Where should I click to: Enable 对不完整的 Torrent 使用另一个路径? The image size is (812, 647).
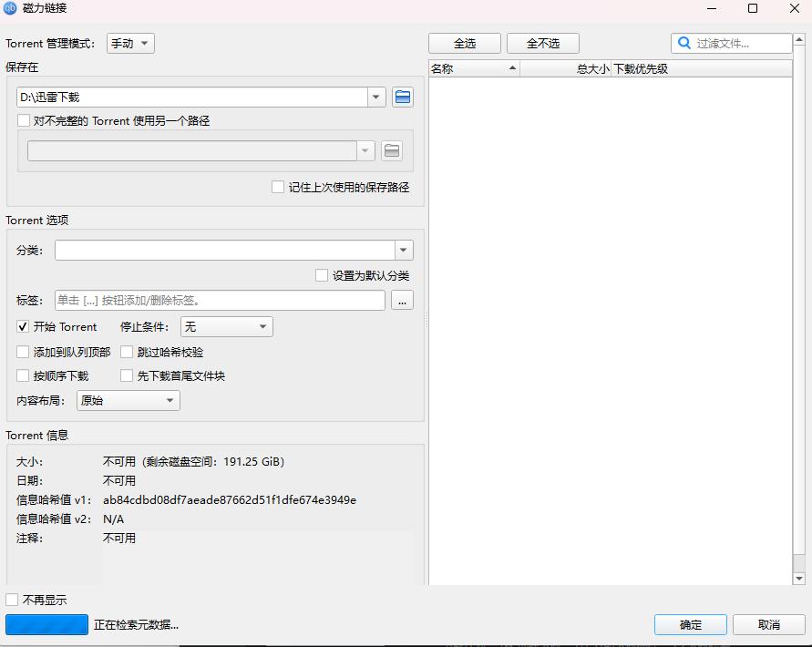point(23,120)
